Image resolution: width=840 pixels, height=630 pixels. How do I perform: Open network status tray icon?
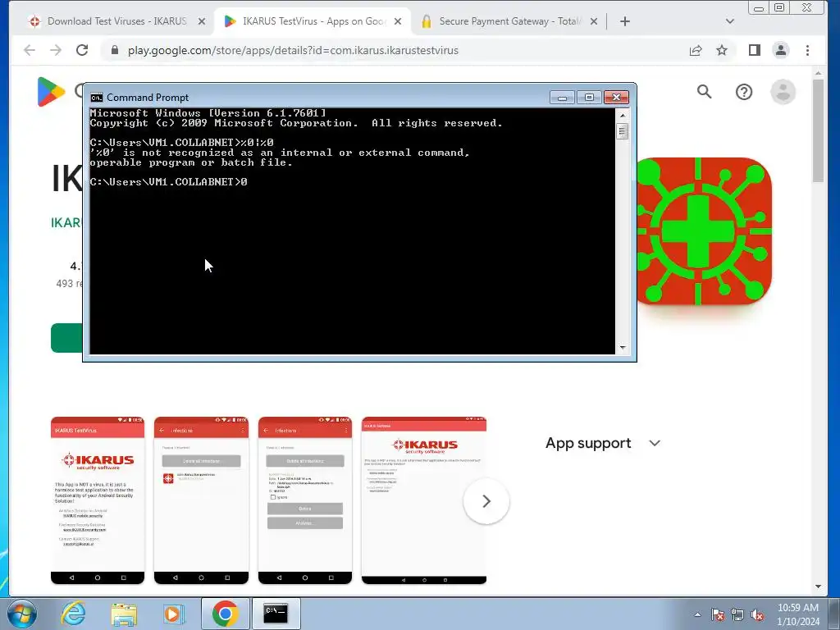pos(737,615)
